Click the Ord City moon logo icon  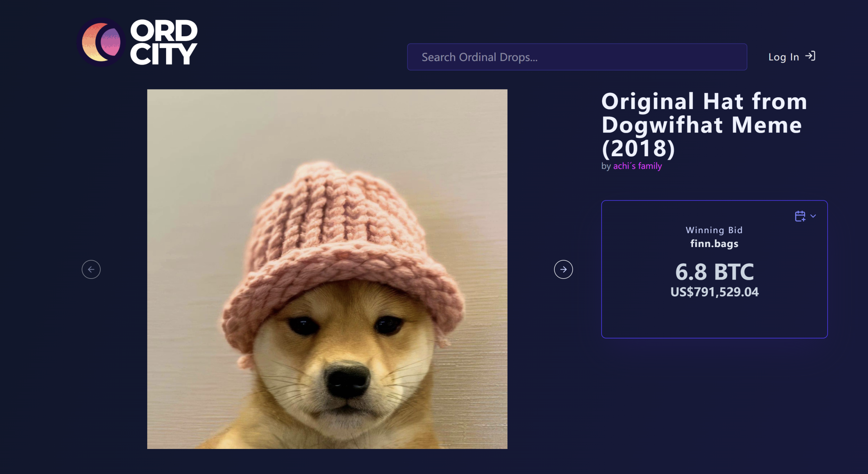[101, 42]
